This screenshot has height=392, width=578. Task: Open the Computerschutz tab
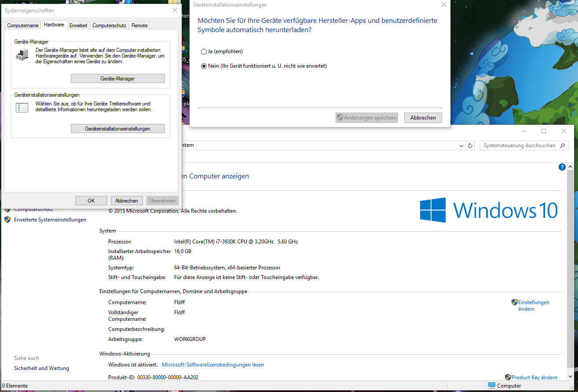pos(109,25)
